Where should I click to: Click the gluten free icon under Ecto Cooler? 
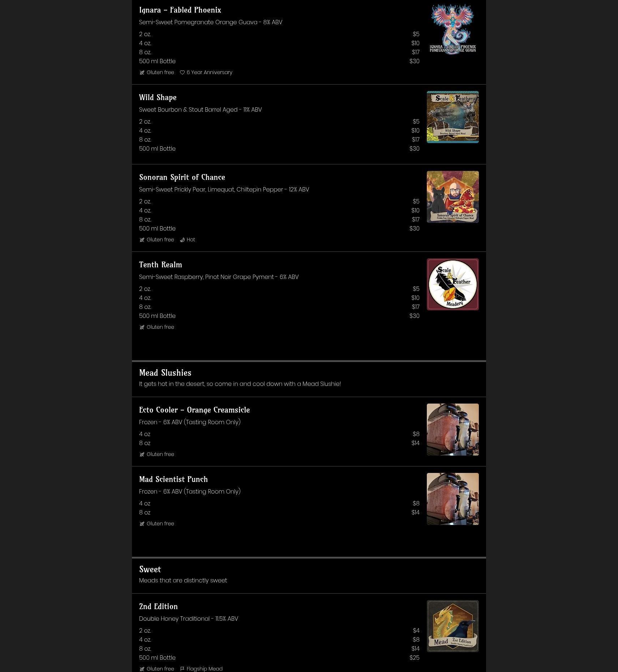pos(142,455)
